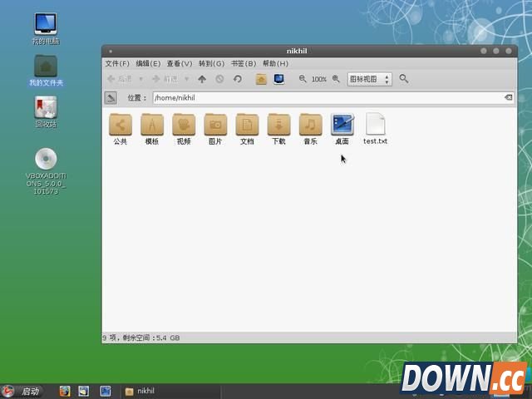This screenshot has width=532, height=399.
Task: Open the 文件(F) menu
Action: 116,63
